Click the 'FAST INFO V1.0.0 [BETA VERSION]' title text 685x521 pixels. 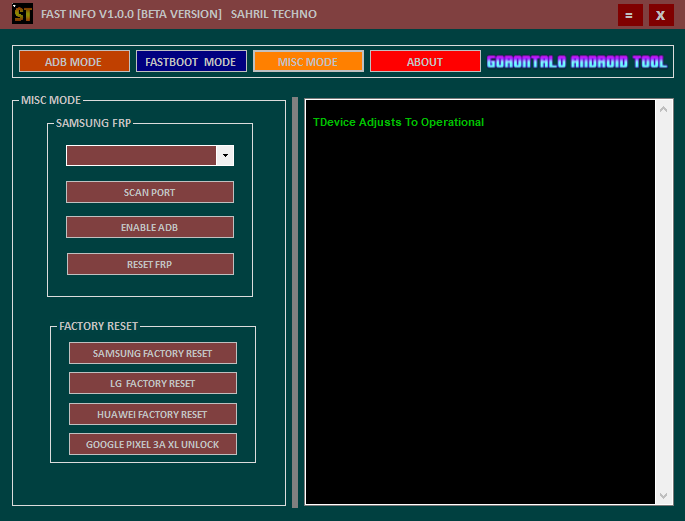(131, 14)
